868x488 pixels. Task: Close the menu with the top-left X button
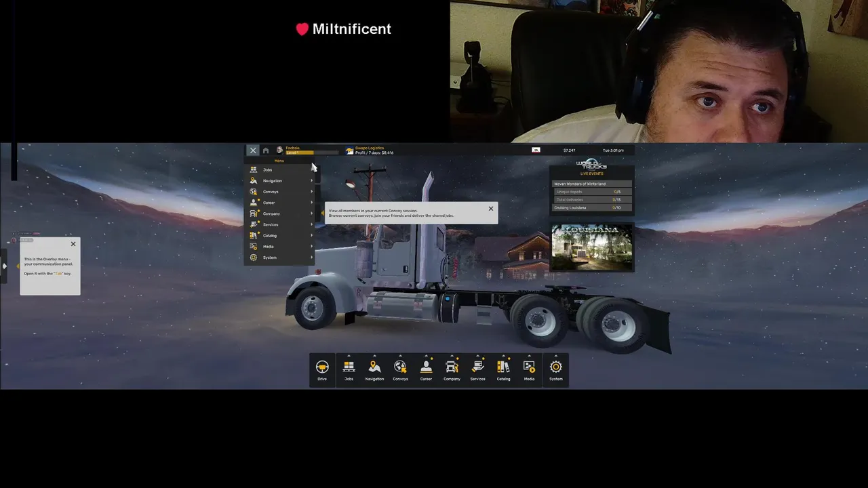point(253,150)
